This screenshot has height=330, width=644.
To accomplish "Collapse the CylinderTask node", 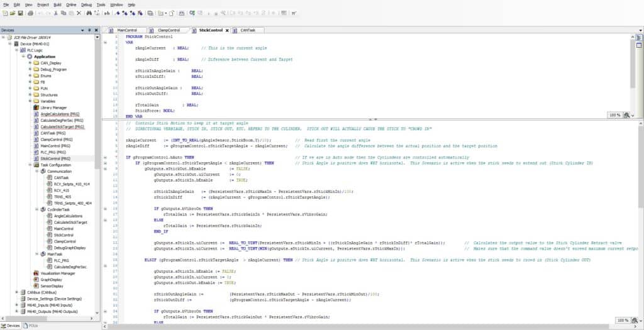I will click(x=36, y=209).
